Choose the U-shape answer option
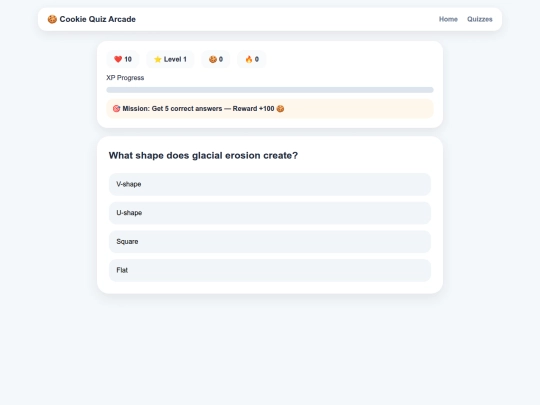The image size is (540, 405). pyautogui.click(x=270, y=213)
